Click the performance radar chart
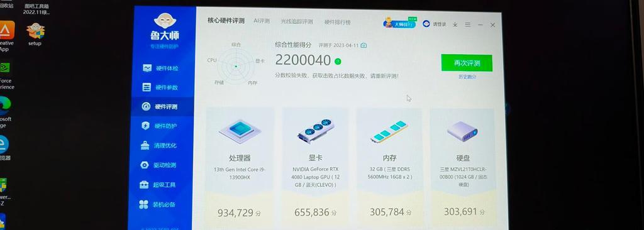644x230 pixels. (236, 66)
